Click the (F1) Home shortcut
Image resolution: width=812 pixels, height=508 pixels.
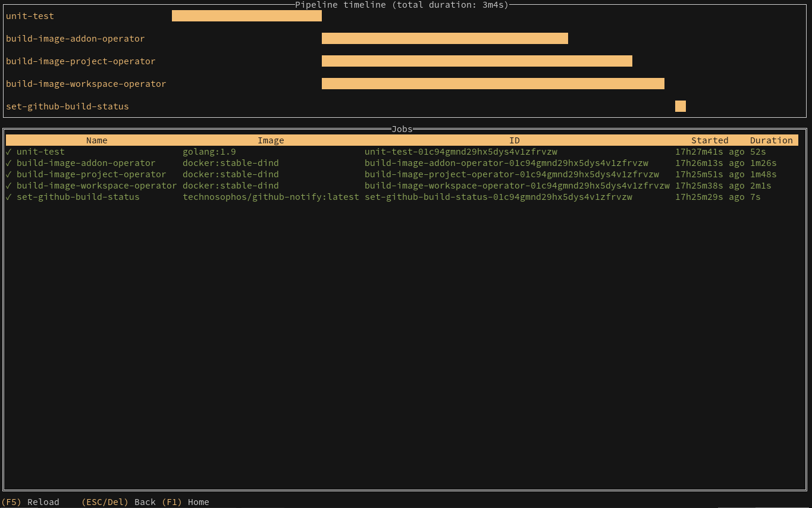point(186,502)
